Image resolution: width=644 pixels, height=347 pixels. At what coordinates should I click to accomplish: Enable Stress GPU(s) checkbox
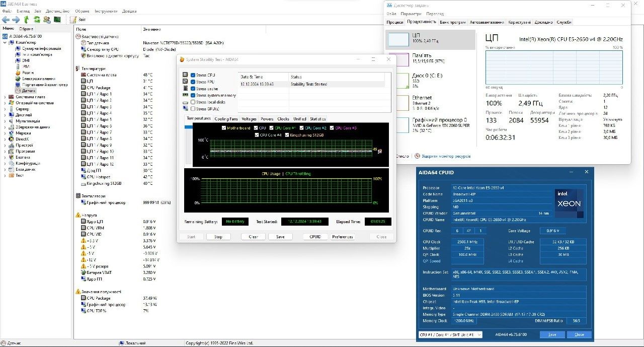pos(193,109)
